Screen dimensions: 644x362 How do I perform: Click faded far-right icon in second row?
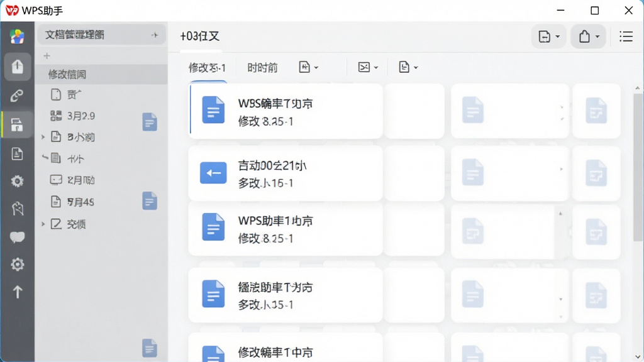click(596, 172)
